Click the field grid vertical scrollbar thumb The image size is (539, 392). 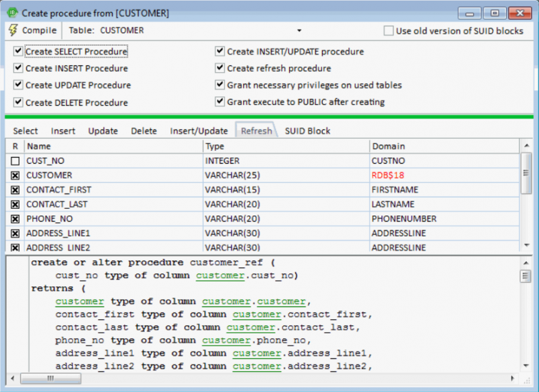(526, 173)
